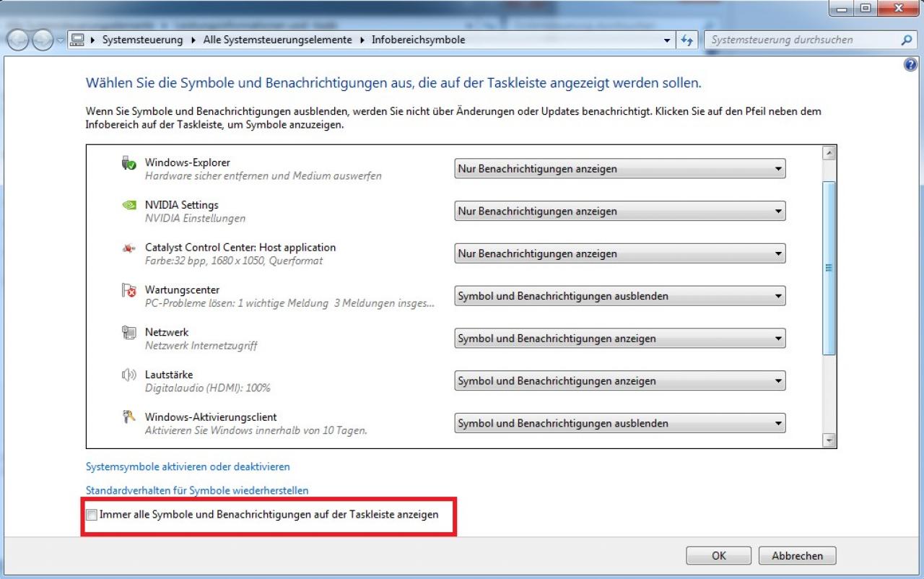Open the Netzwerk behavior dropdown
924x579 pixels.
(x=620, y=339)
